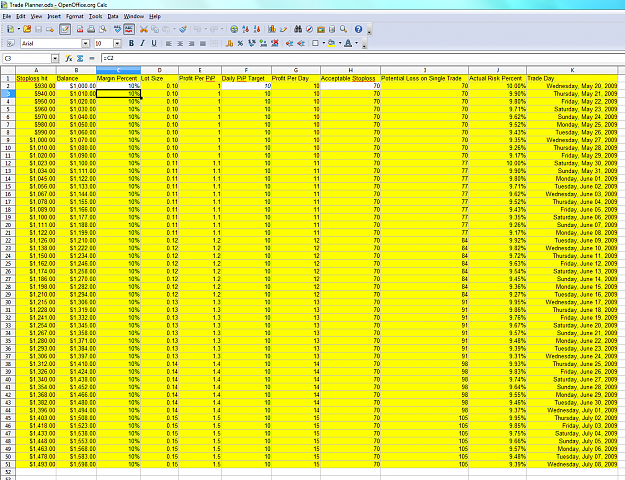Click the Copy icon
The height and width of the screenshot is (480, 625).
(155, 29)
